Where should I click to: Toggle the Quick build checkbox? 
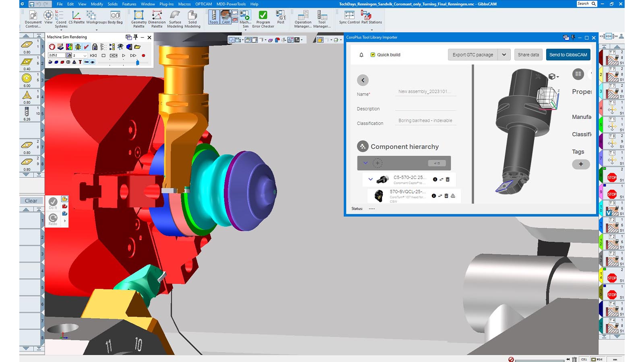point(373,55)
